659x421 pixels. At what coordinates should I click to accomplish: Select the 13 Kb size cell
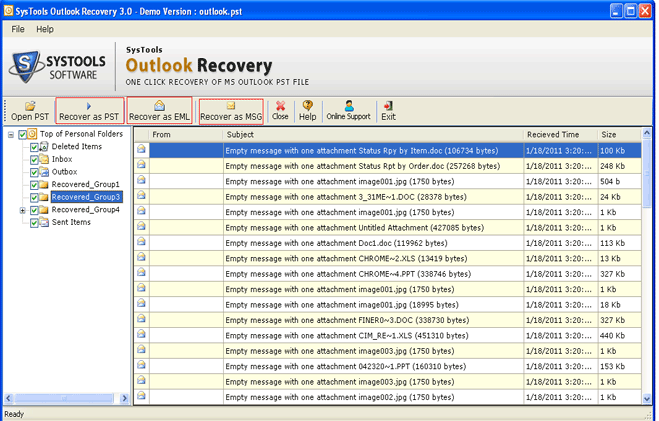point(619,259)
